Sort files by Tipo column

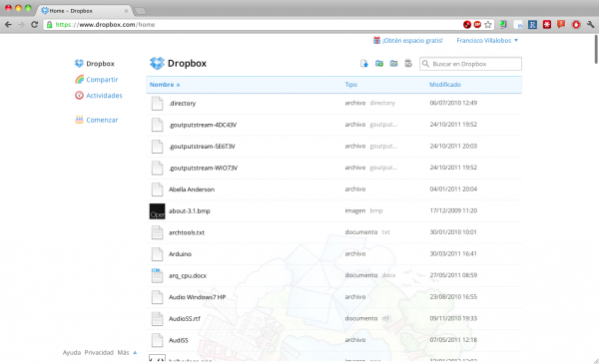coord(350,85)
